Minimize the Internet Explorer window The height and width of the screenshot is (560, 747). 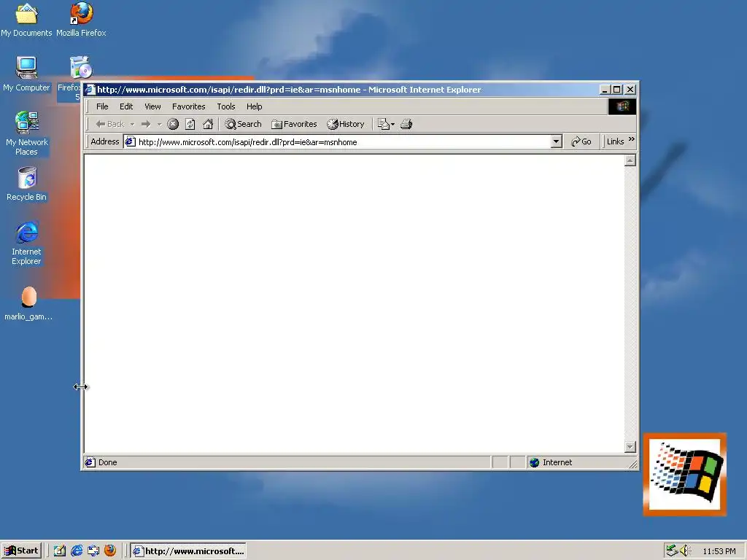coord(605,90)
